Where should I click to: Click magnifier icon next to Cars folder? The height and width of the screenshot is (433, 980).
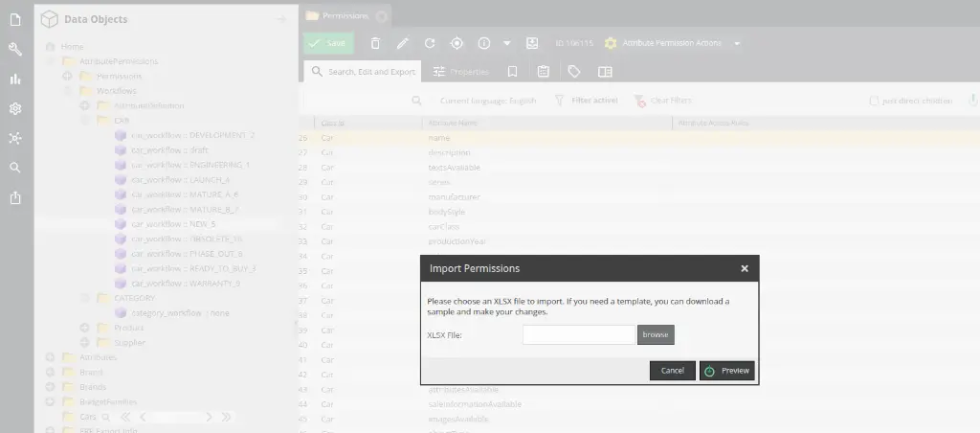(x=106, y=417)
